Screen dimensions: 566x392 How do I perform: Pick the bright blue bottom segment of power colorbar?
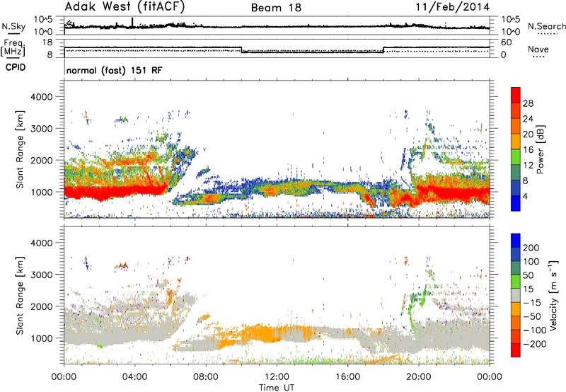click(516, 203)
